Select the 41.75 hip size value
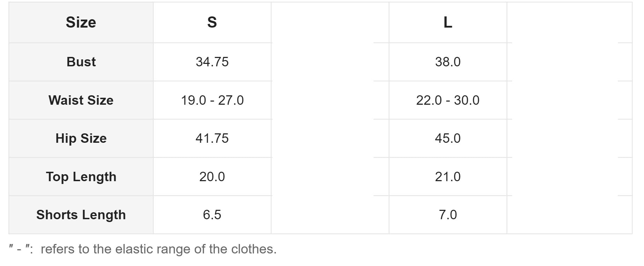644x266 pixels. click(212, 138)
